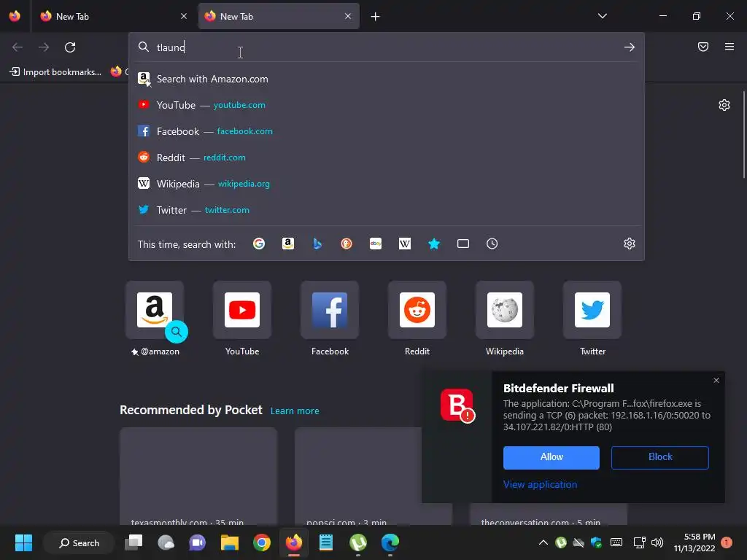Search open Tabs via tab icon
The width and height of the screenshot is (747, 560).
(463, 244)
